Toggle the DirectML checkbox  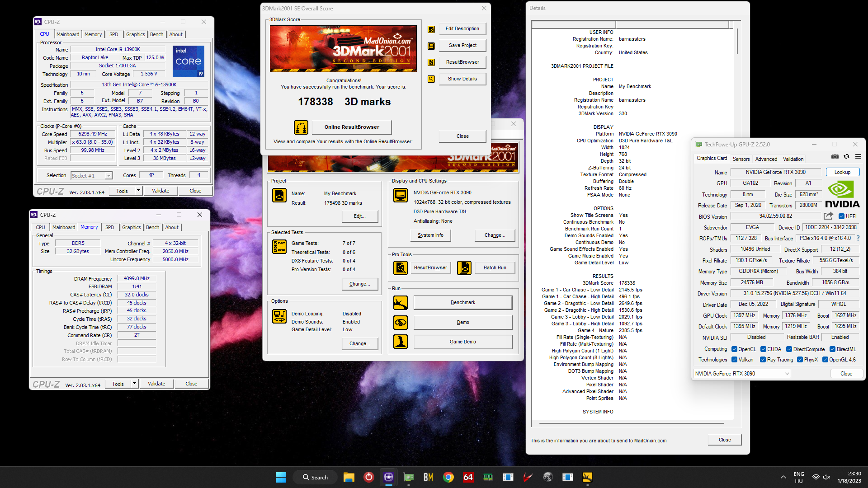coord(832,349)
